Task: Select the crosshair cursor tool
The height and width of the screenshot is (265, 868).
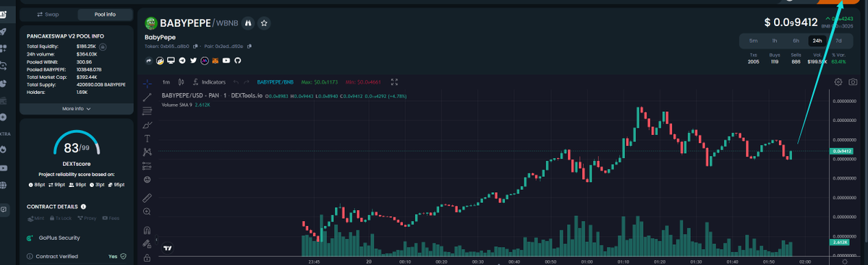Action: 147,83
